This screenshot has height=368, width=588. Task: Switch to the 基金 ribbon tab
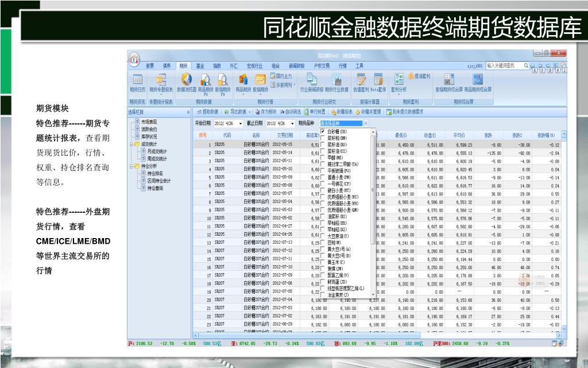[200, 66]
